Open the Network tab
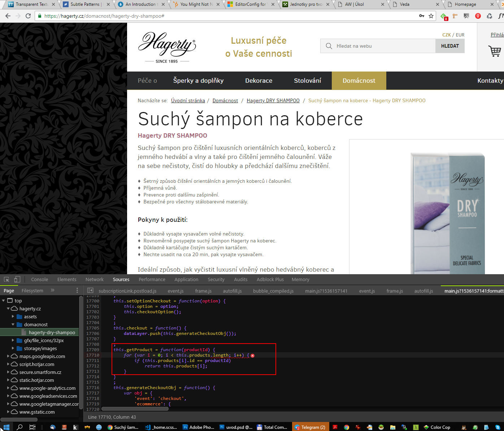 pyautogui.click(x=95, y=279)
